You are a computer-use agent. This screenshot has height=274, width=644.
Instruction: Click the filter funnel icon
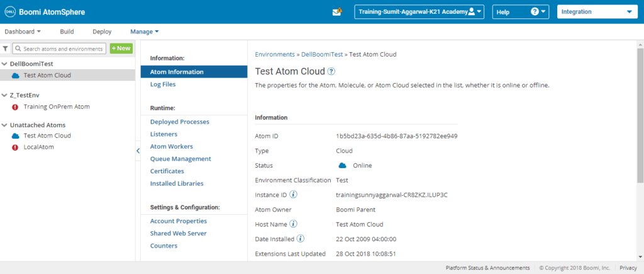point(5,49)
